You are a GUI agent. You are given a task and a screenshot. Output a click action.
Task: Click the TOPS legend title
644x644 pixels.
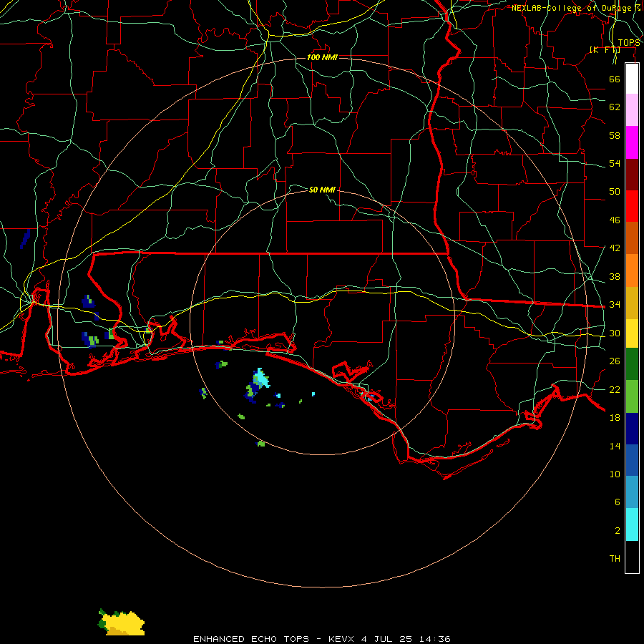(629, 43)
